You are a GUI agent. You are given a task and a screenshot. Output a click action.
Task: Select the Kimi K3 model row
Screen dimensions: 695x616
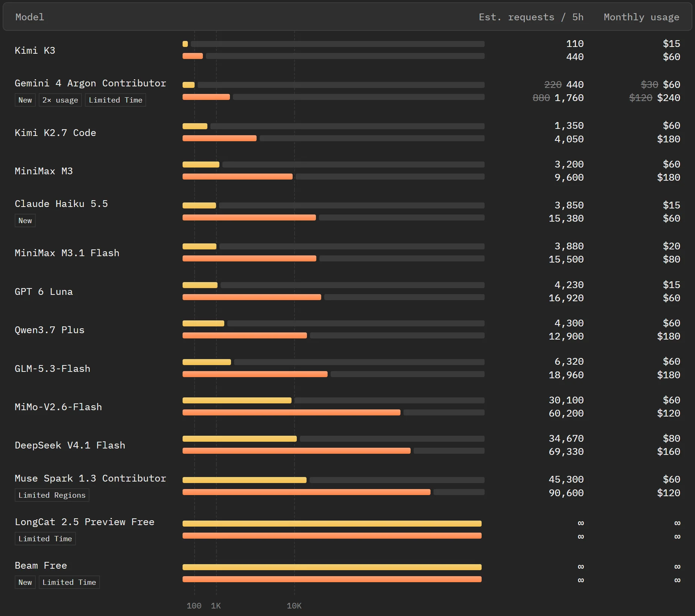pos(347,50)
